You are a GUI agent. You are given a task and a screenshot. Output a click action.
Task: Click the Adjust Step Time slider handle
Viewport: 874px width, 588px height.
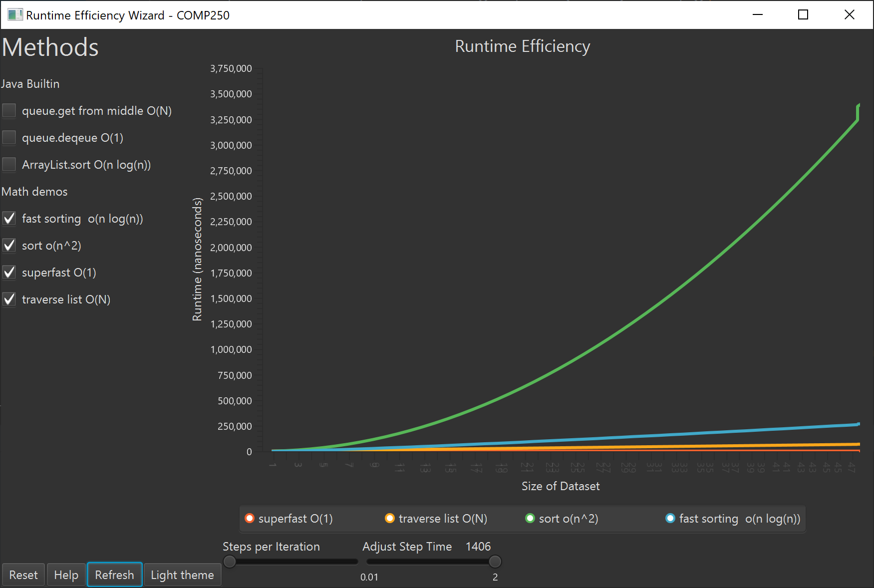pyautogui.click(x=495, y=562)
